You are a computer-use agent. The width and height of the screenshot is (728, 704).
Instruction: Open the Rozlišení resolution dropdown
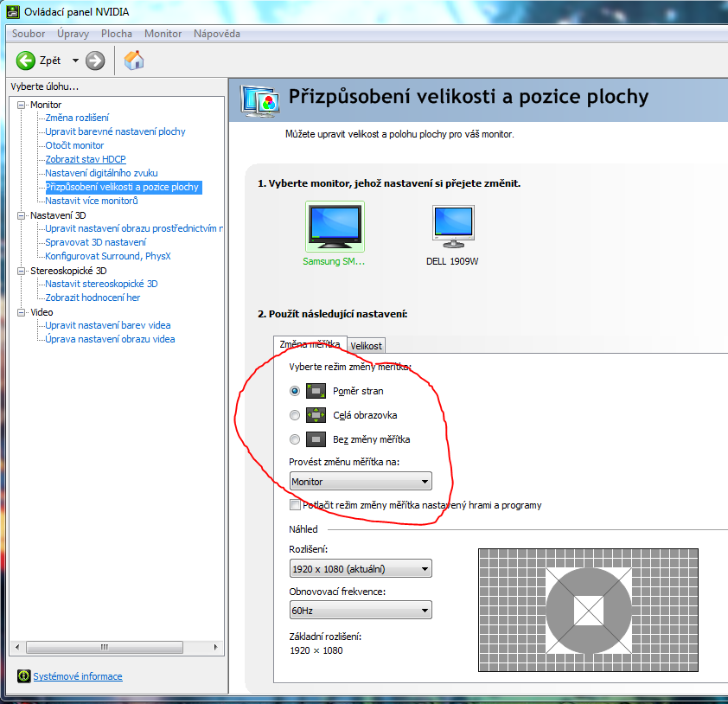point(361,569)
